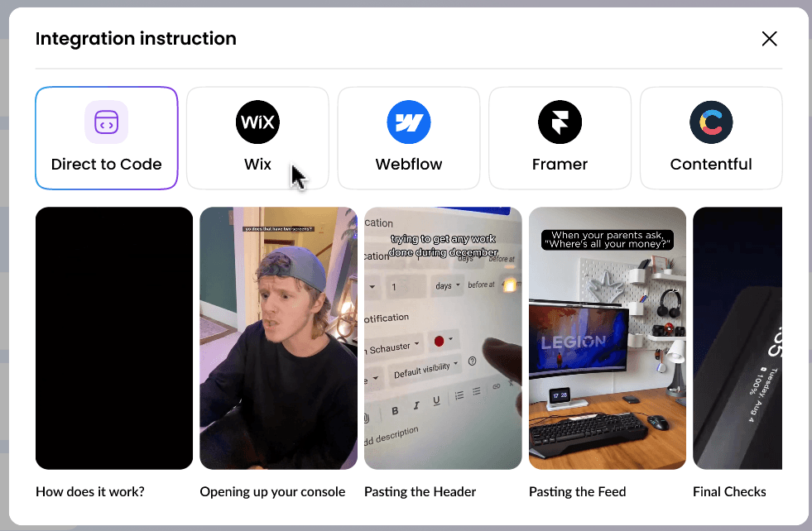Click the 'Final Checks' caption
Viewport: 812px width, 531px height.
click(x=729, y=491)
